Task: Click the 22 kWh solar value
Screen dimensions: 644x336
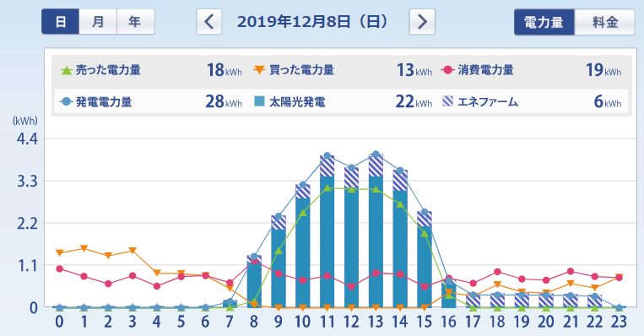Action: (x=414, y=101)
